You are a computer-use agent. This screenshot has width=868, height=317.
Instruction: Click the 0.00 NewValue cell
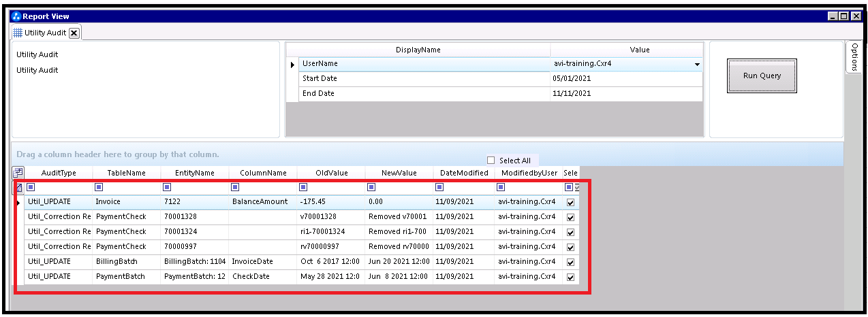click(x=399, y=202)
